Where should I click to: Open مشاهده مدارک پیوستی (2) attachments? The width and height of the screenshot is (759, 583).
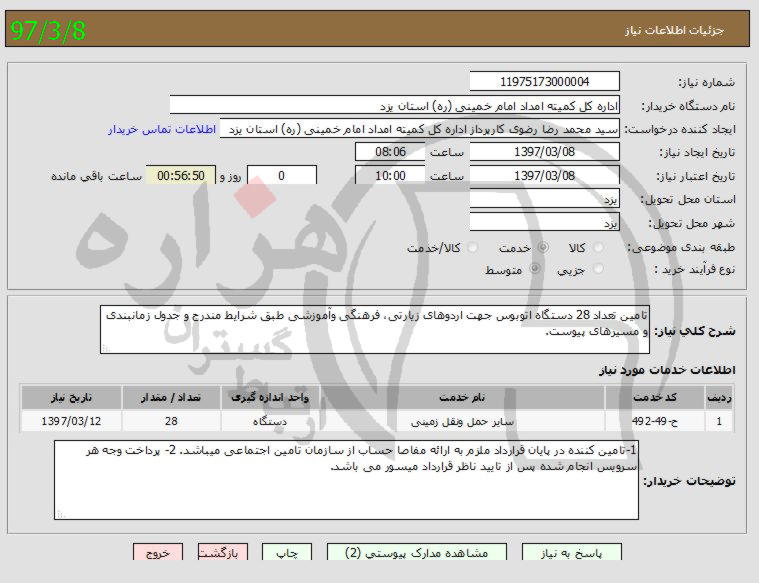tap(417, 552)
